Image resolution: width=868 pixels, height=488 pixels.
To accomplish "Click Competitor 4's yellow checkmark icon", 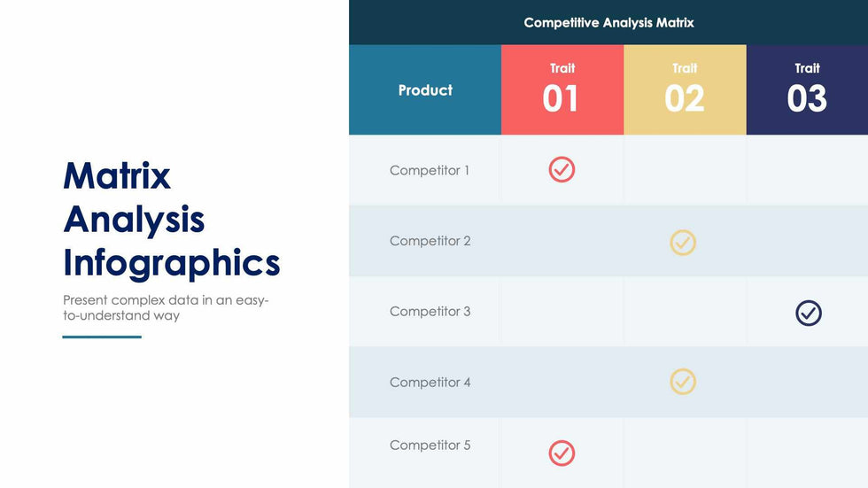I will pyautogui.click(x=683, y=382).
